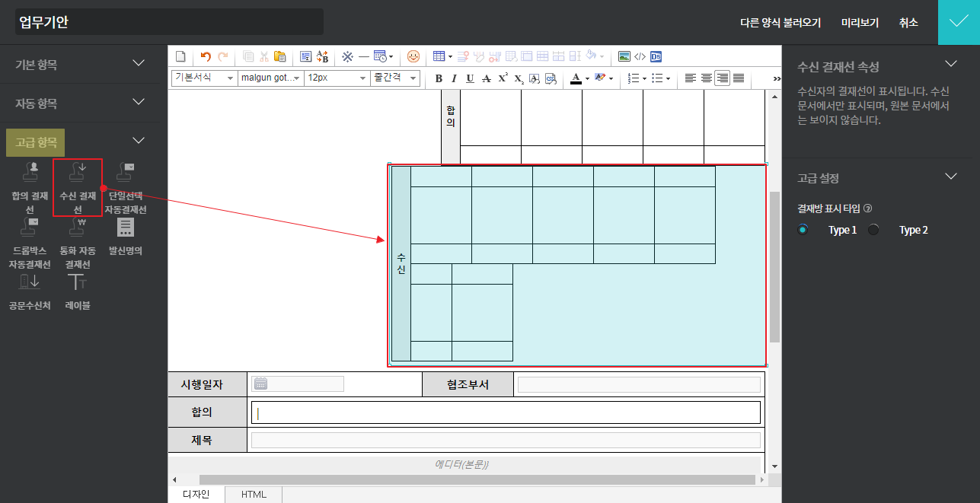Choose the 통화 자동 결재선 icon

point(78,227)
